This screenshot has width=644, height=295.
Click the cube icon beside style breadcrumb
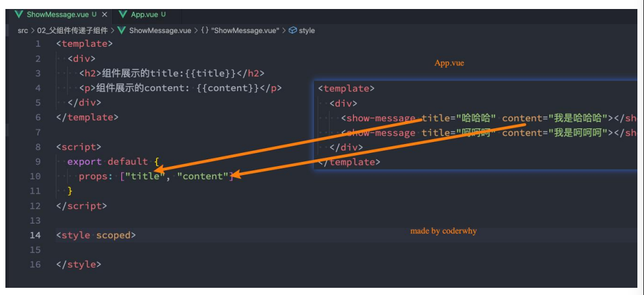click(x=292, y=31)
